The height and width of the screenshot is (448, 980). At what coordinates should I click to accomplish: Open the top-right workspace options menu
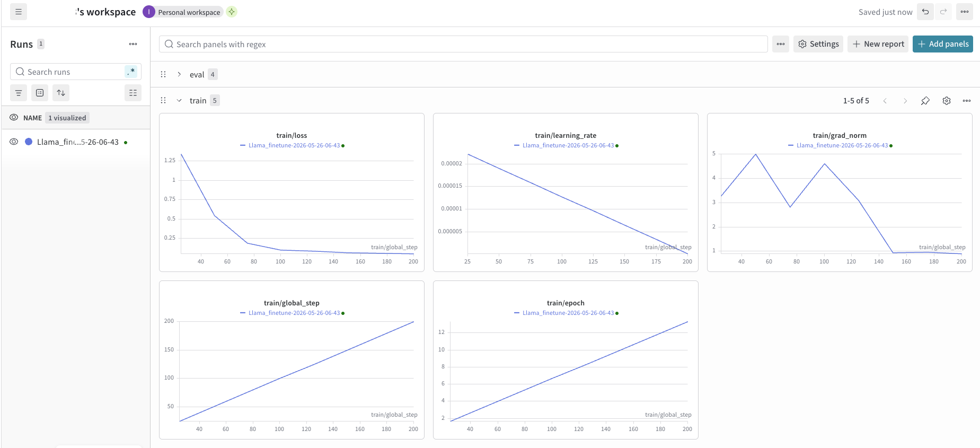tap(965, 12)
